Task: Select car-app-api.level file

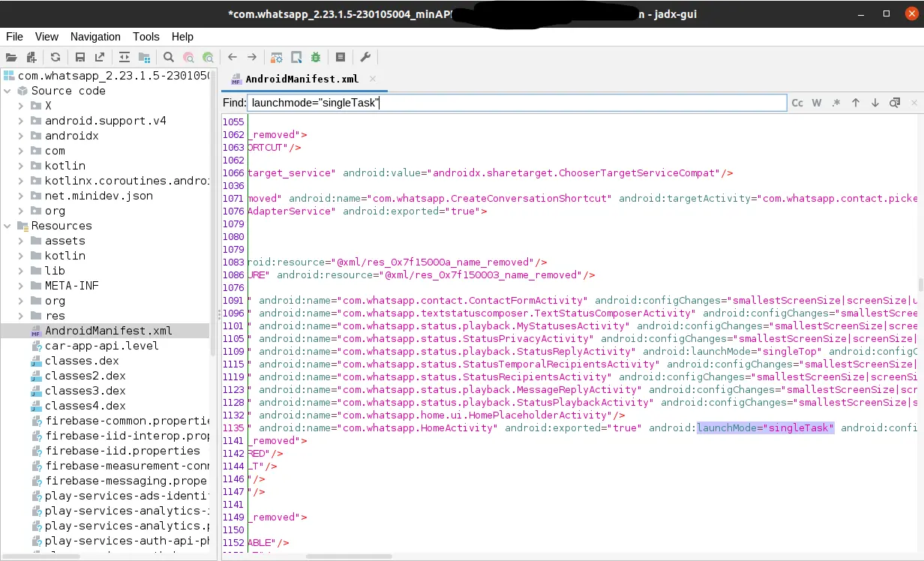Action: click(x=101, y=346)
